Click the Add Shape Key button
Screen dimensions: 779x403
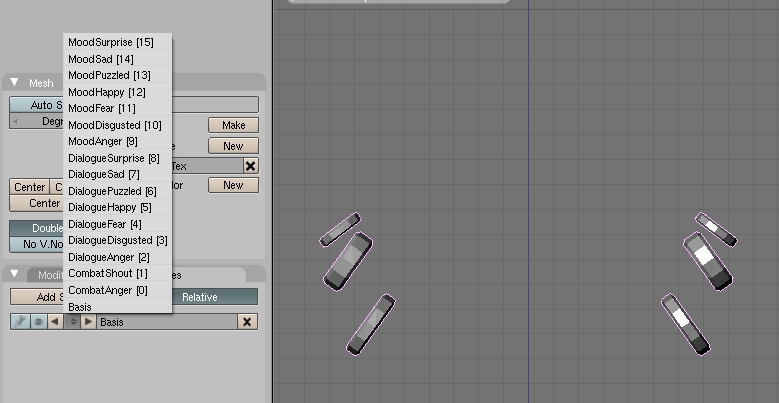[x=36, y=297]
